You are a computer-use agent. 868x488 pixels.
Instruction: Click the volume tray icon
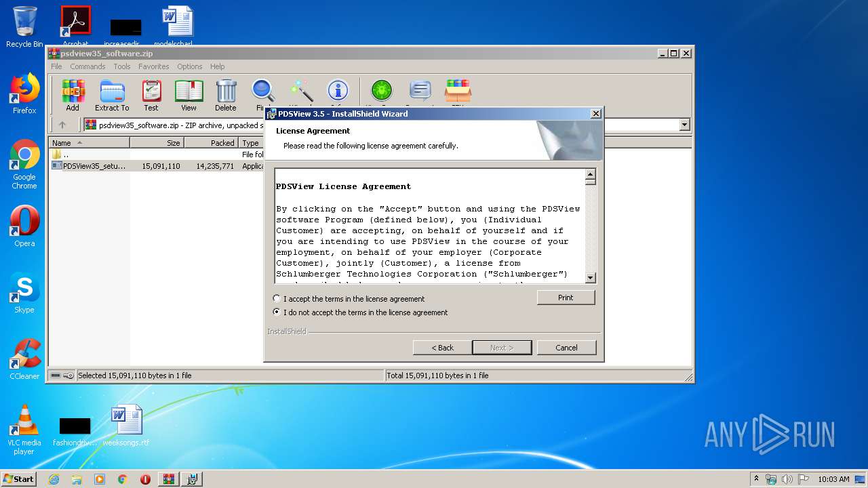(787, 479)
